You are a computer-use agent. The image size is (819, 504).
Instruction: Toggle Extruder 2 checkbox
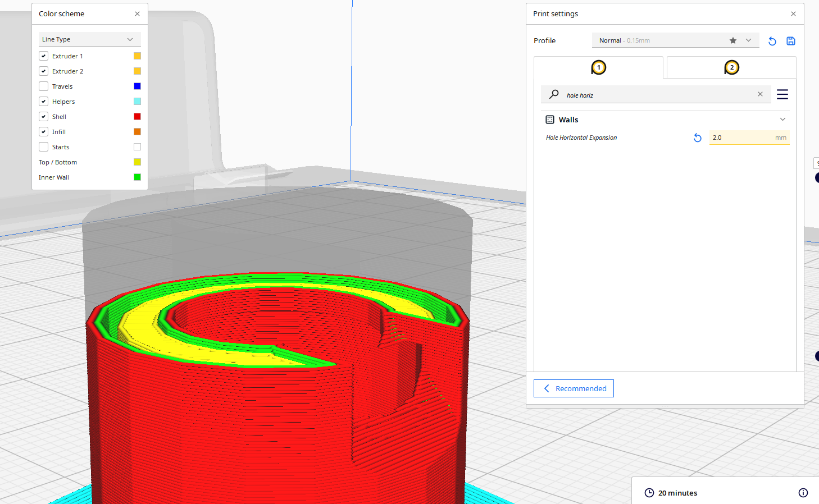(x=44, y=71)
